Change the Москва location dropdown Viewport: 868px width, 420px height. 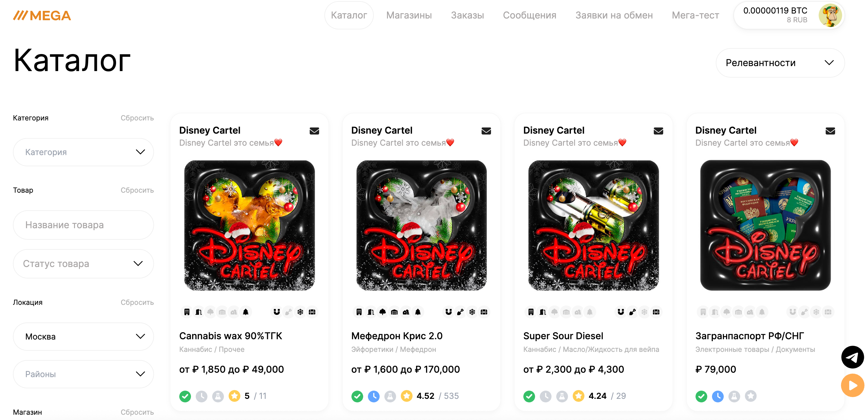(x=83, y=337)
